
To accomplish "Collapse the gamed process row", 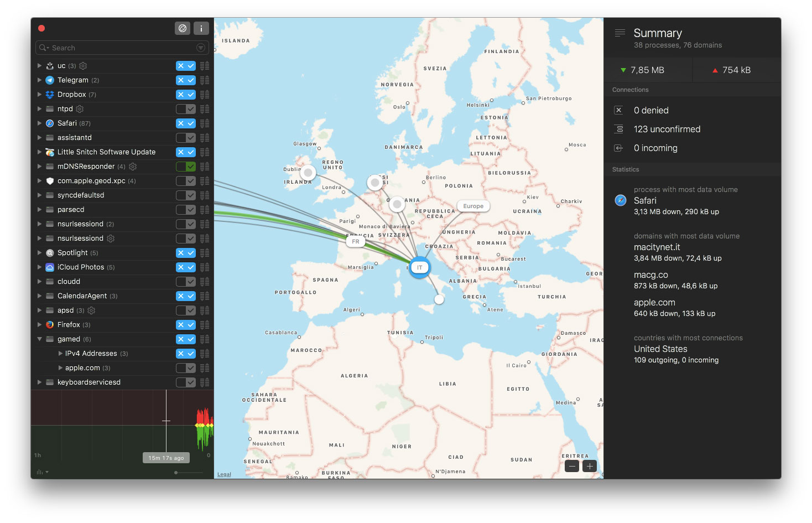I will (39, 339).
